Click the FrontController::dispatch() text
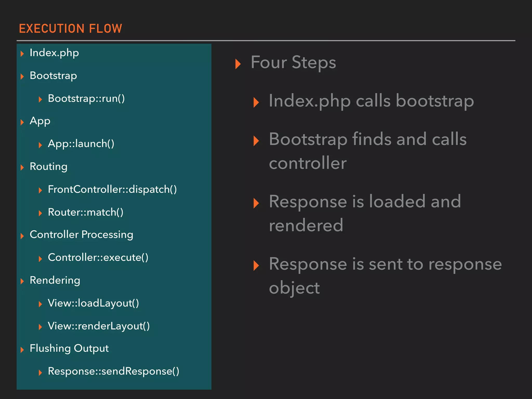Screen dimensions: 532x399 point(112,189)
